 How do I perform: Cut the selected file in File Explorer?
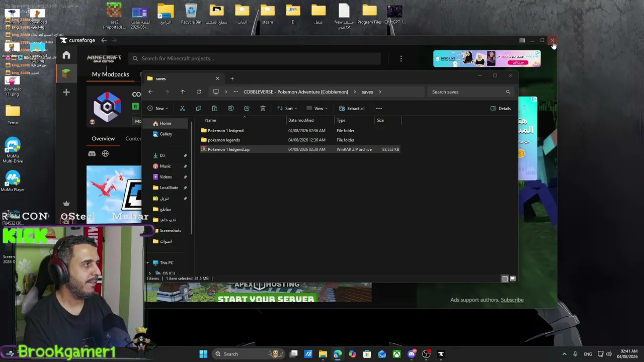[x=182, y=109]
